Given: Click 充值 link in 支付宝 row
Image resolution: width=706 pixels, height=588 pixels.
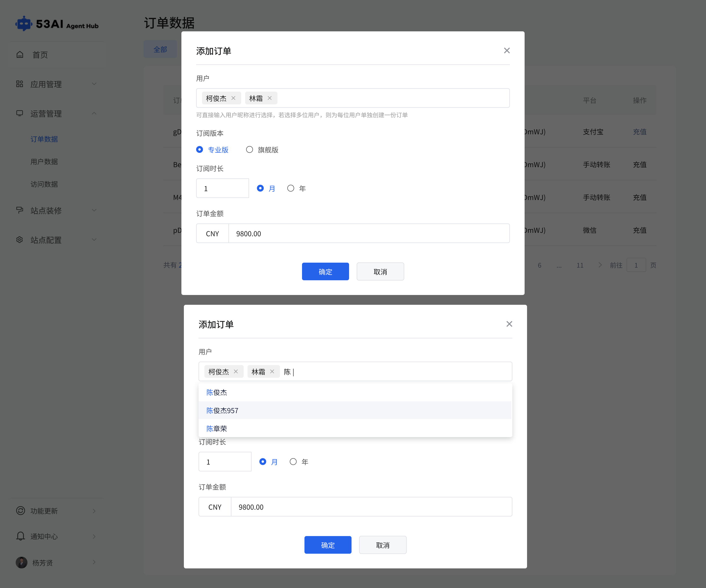Looking at the screenshot, I should (639, 132).
